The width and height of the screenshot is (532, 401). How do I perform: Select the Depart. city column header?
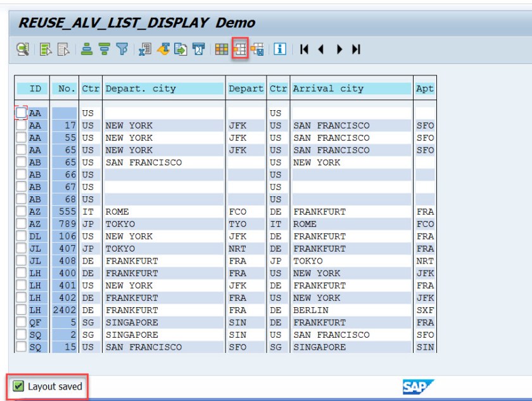[x=164, y=89]
